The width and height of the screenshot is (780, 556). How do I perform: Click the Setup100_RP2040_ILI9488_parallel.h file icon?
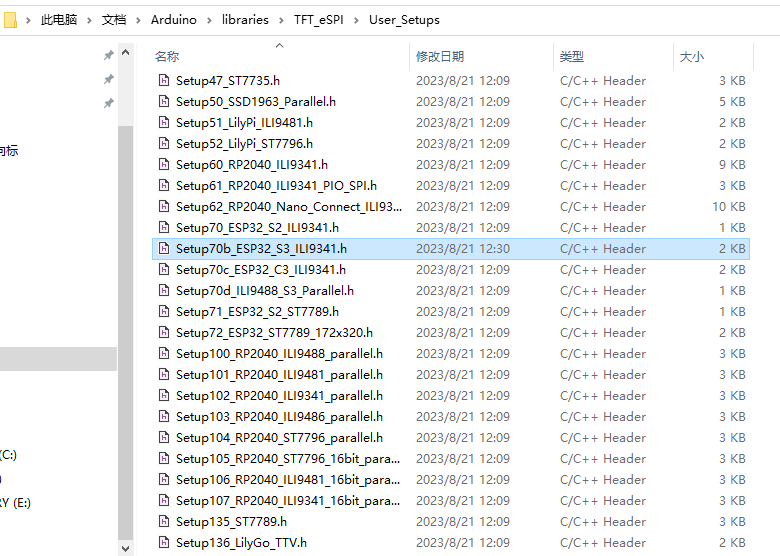(164, 354)
